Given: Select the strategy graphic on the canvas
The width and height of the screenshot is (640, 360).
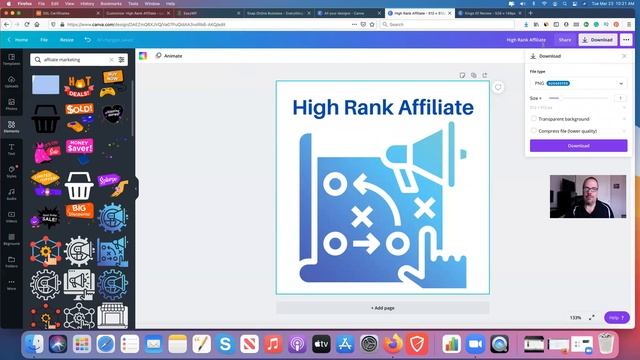Looking at the screenshot, I should point(383,205).
